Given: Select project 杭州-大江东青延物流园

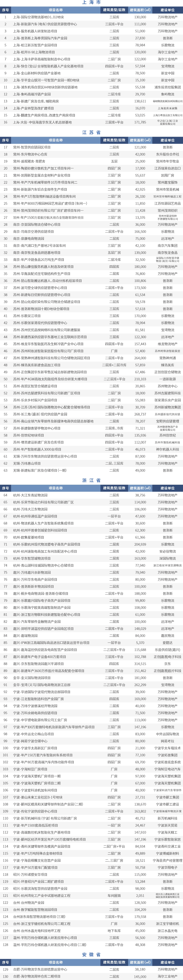Looking at the screenshot, I should coord(30,495).
